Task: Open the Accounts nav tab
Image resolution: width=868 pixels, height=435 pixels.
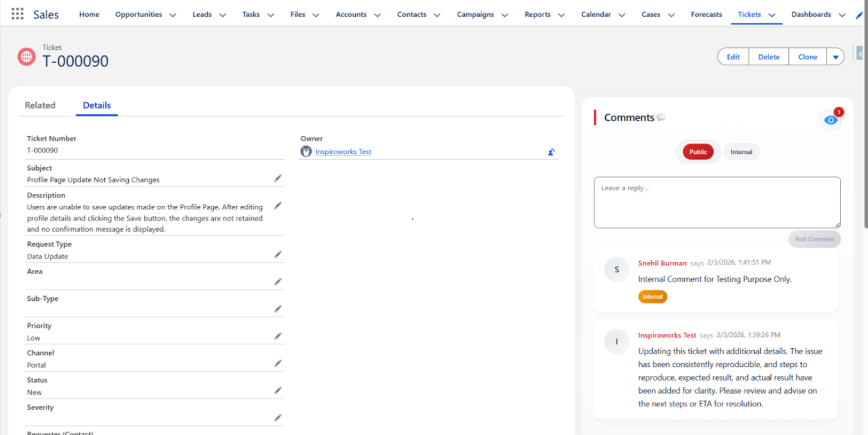Action: point(351,14)
